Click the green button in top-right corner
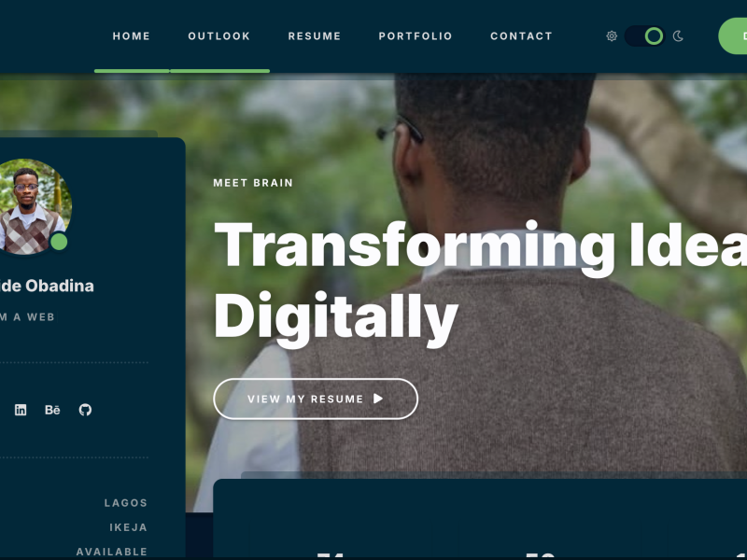 (733, 36)
